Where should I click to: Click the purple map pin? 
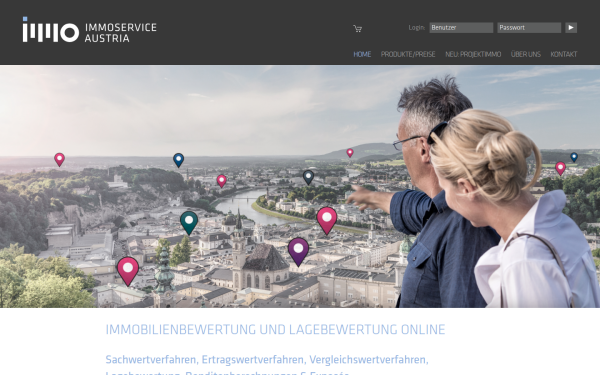[x=298, y=251]
